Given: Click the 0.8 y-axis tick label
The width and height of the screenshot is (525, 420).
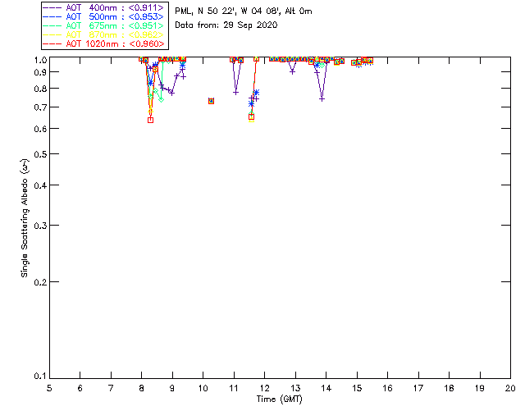Looking at the screenshot, I should click(40, 89).
